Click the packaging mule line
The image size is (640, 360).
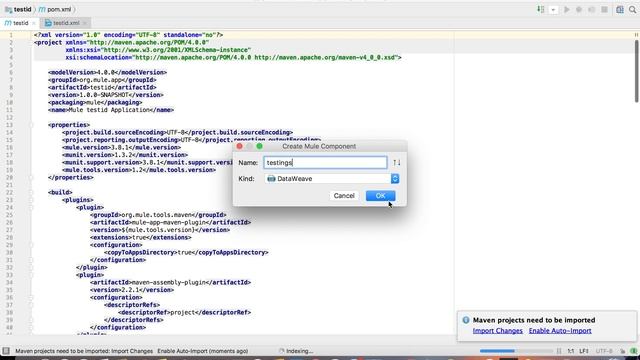[95, 102]
